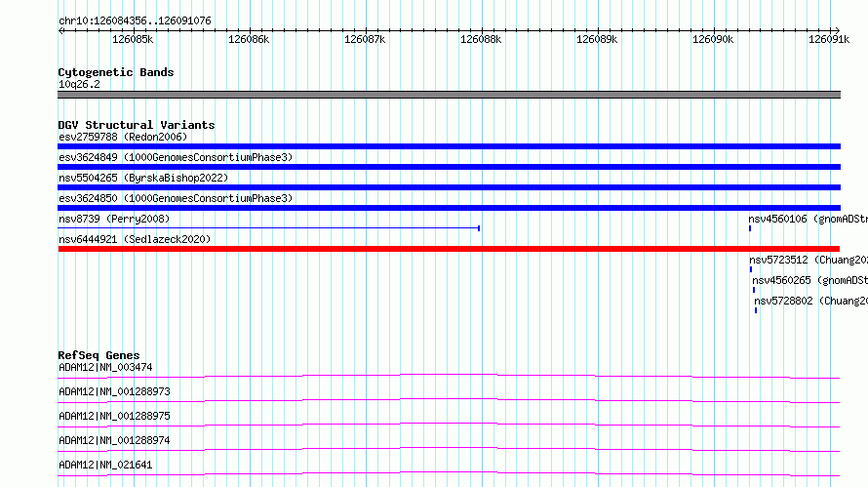Click small blue marker under nsv4560265

point(754,290)
